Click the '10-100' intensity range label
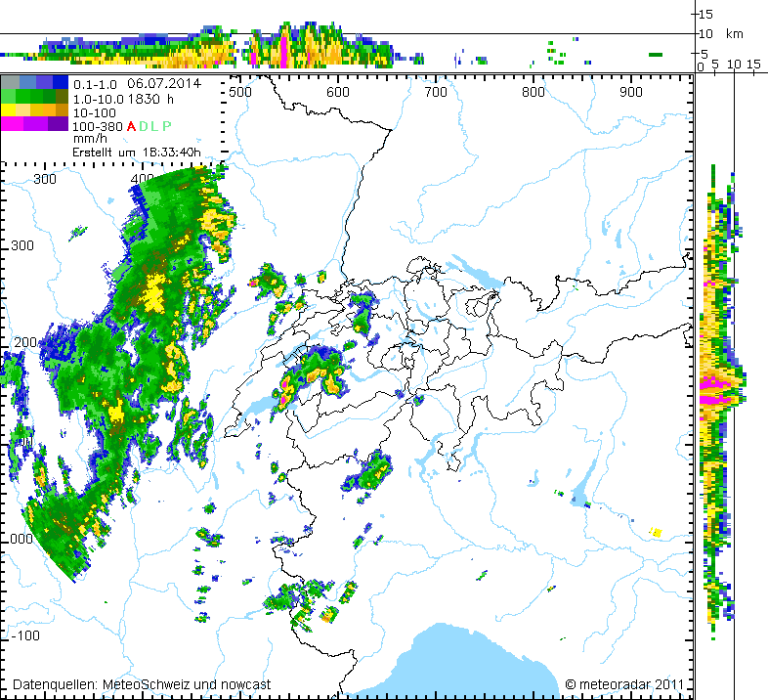 pos(94,112)
